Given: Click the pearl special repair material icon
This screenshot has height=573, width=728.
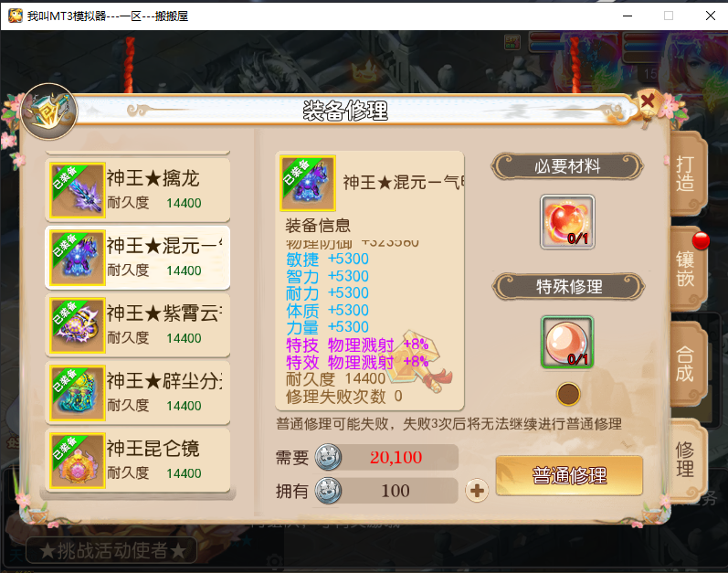Looking at the screenshot, I should click(x=567, y=342).
